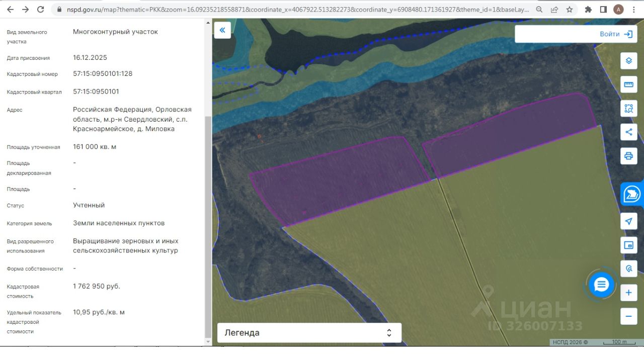The image size is (644, 362).
Task: Click the Статус label
Action: point(16,206)
